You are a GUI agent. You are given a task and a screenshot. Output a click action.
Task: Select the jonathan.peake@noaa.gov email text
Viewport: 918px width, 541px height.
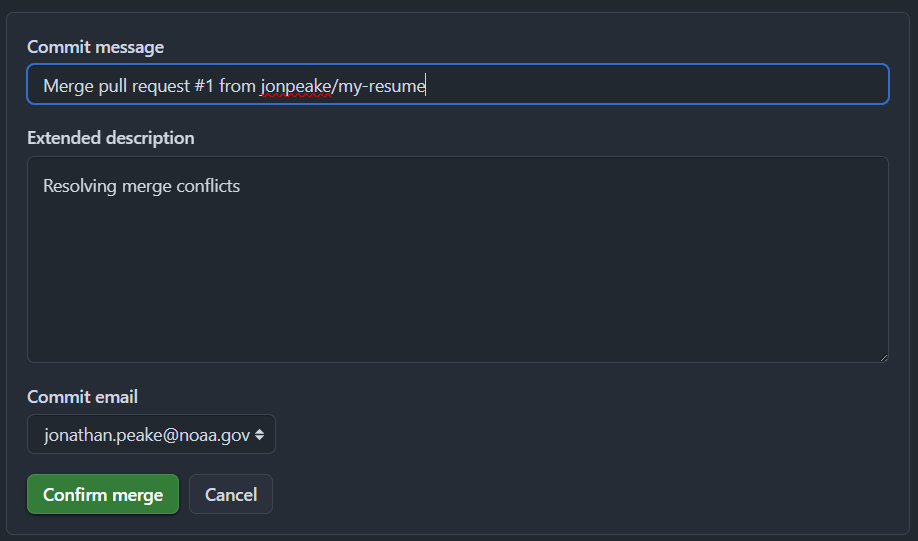(147, 434)
